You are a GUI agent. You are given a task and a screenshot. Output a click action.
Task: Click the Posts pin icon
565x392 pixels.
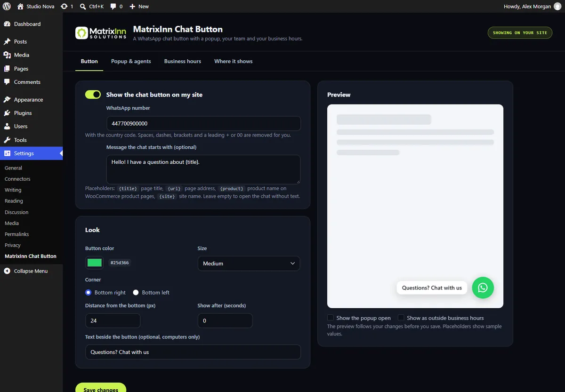point(7,41)
